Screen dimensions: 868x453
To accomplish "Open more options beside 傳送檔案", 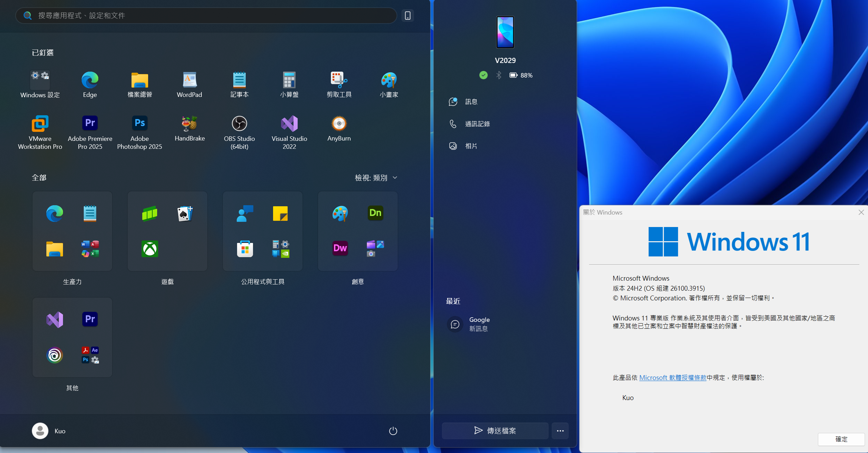I will pos(560,431).
